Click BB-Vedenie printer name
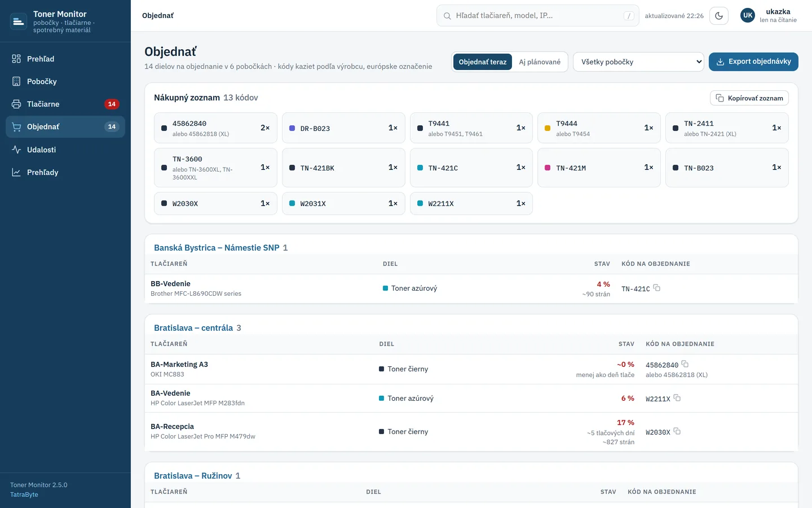 tap(170, 283)
